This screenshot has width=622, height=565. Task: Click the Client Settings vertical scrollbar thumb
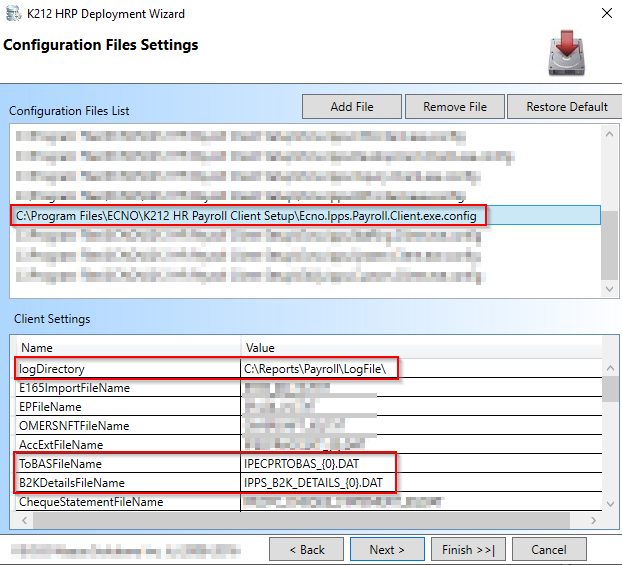(610, 389)
